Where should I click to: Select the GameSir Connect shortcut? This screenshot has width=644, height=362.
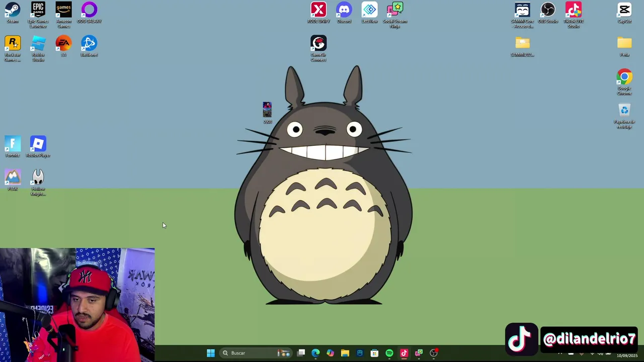pyautogui.click(x=318, y=49)
